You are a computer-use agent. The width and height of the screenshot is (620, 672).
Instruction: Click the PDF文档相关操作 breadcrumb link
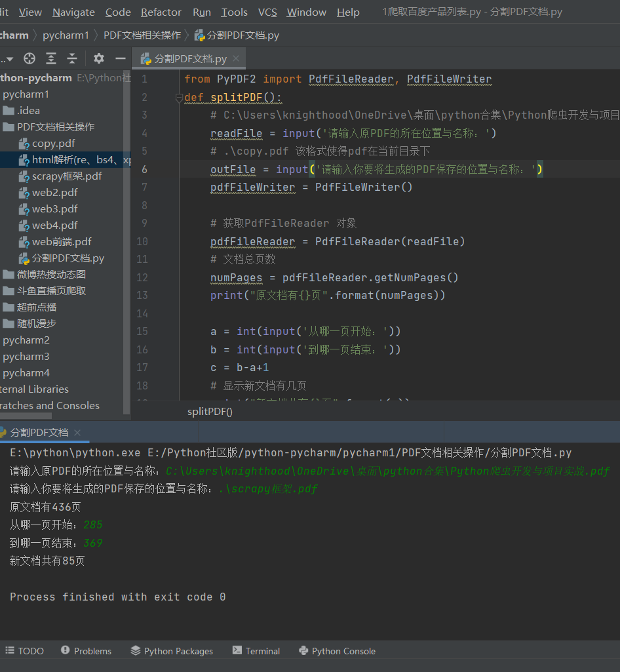pyautogui.click(x=144, y=35)
